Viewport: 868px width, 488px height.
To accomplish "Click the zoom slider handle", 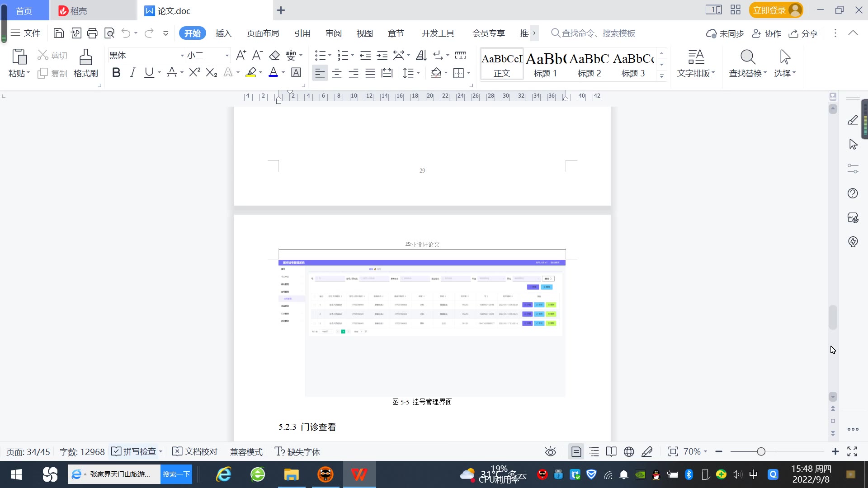I will [x=761, y=451].
